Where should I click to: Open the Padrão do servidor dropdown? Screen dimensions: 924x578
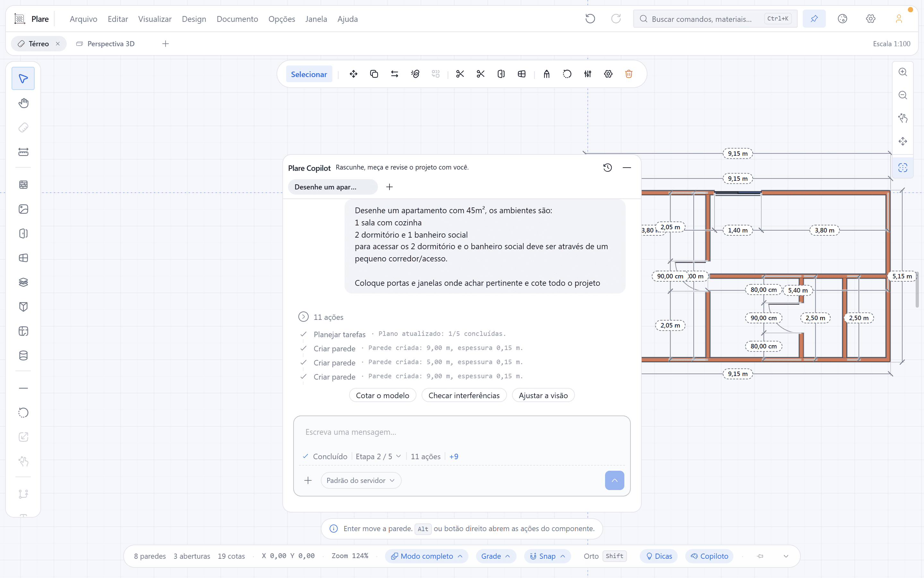361,480
